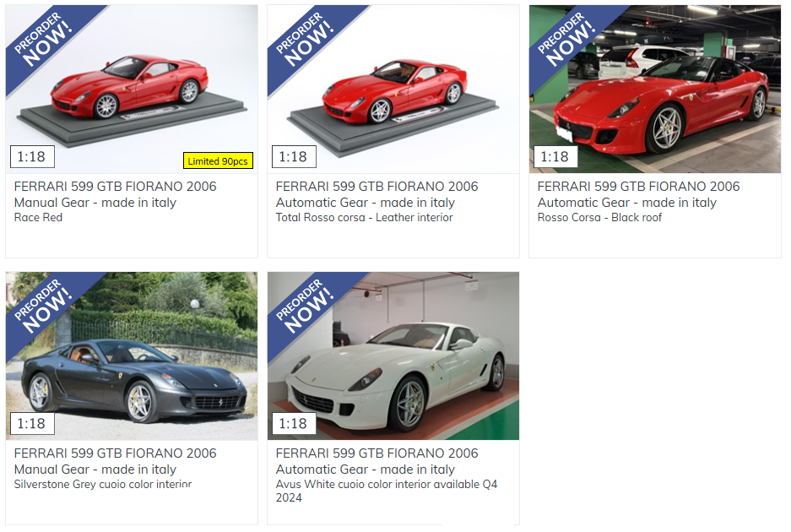The height and width of the screenshot is (532, 791).
Task: Open the Silverstone Grey Ferrari photo
Action: point(132,356)
